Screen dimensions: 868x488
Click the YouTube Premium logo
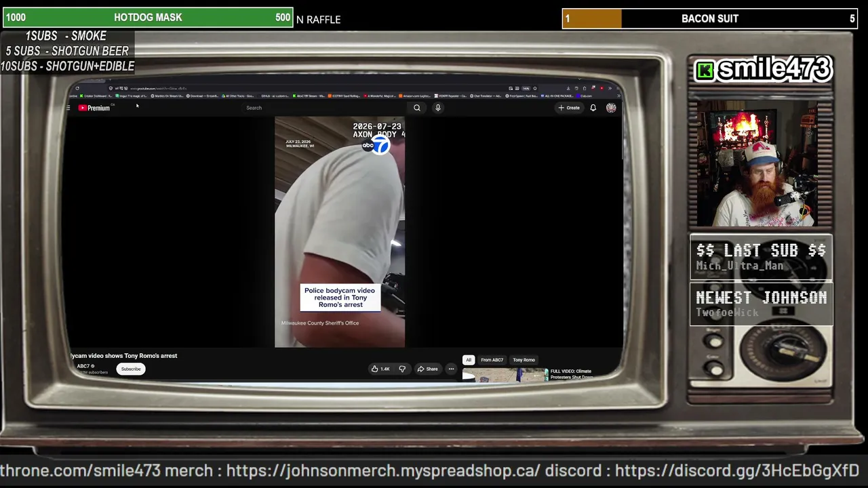click(94, 108)
